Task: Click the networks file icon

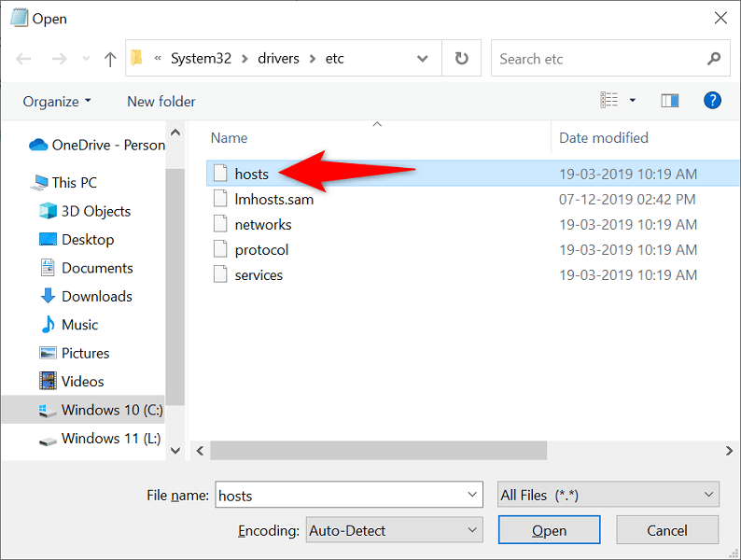Action: [x=220, y=223]
